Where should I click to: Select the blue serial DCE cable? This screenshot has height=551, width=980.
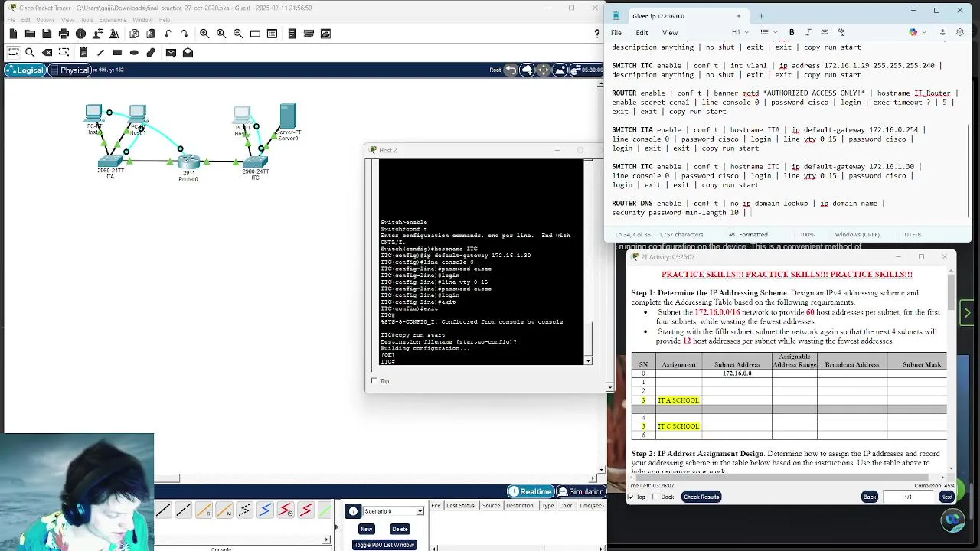point(265,510)
